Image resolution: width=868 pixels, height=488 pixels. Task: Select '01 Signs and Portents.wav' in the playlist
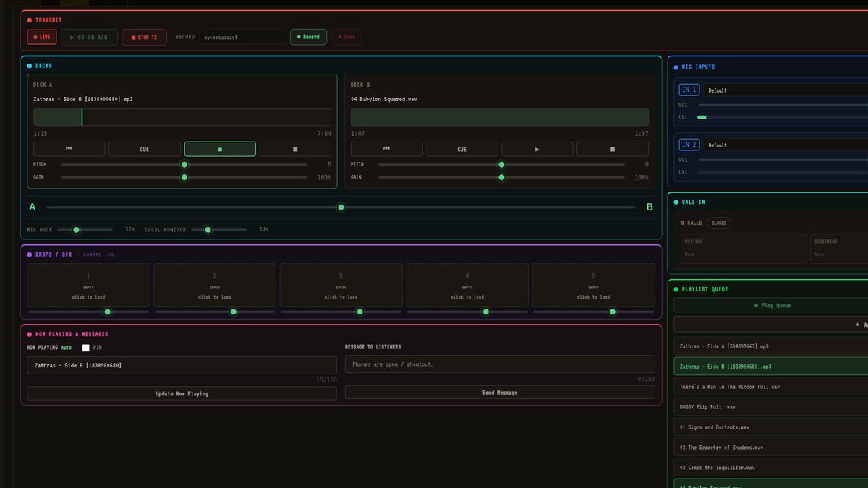tap(771, 427)
